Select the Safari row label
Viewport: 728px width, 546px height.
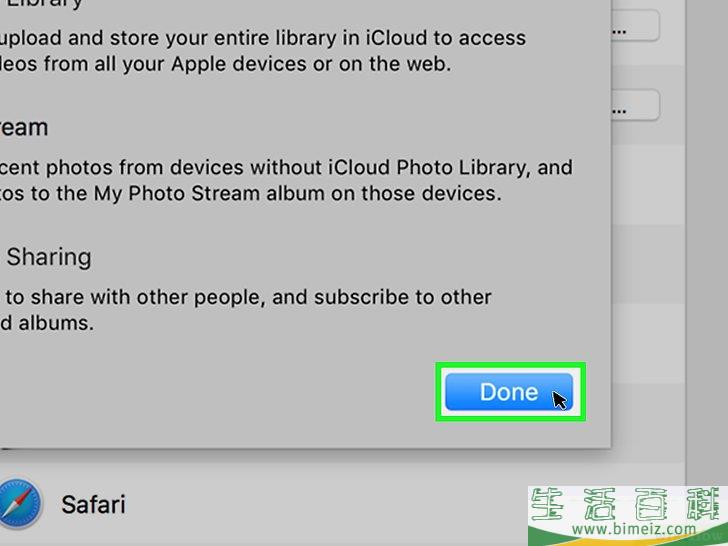click(93, 505)
